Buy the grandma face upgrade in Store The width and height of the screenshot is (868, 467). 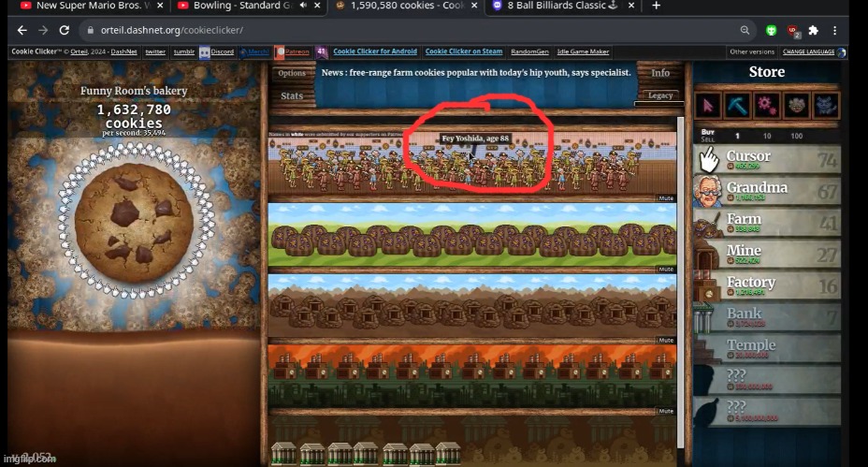point(796,105)
